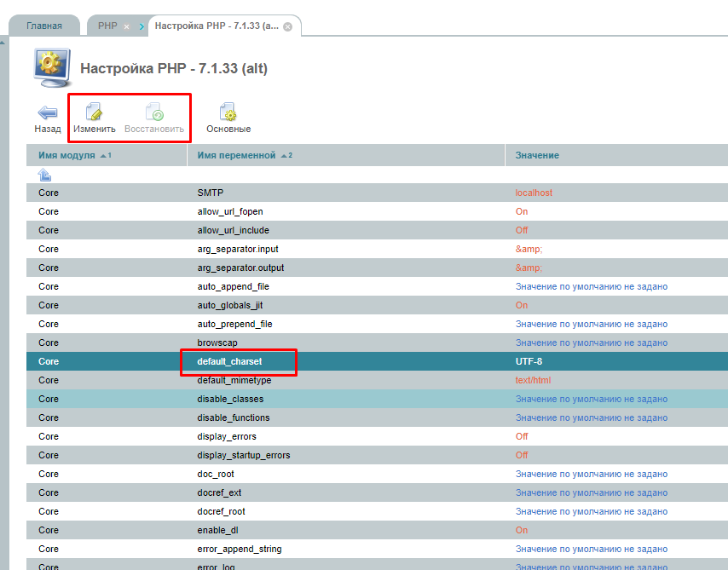
Task: Close the PHP tab
Action: click(126, 27)
